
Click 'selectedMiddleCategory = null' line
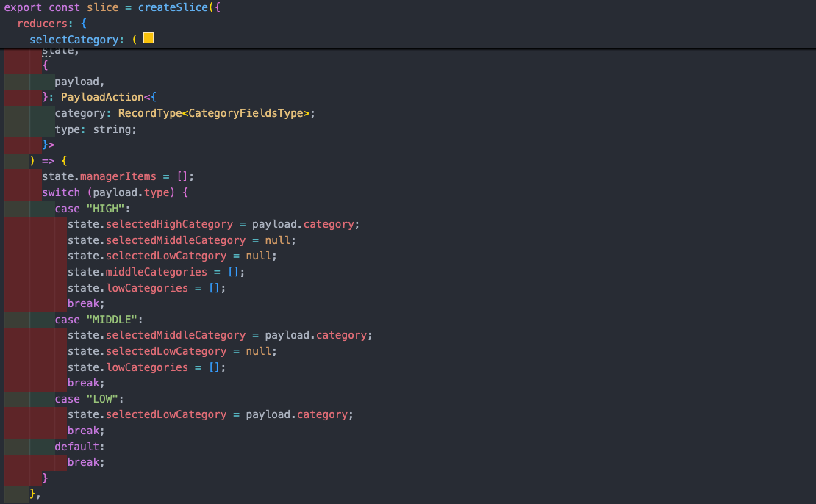coord(182,240)
